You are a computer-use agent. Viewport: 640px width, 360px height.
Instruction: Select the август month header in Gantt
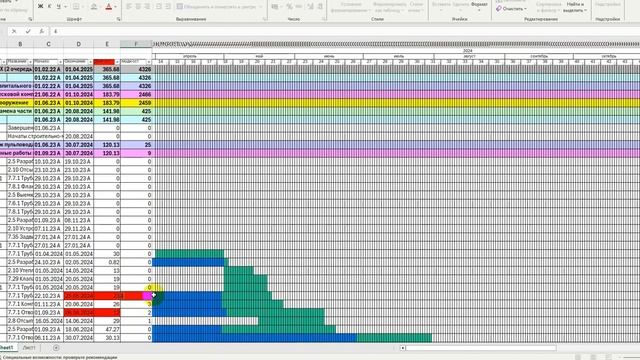[469, 56]
